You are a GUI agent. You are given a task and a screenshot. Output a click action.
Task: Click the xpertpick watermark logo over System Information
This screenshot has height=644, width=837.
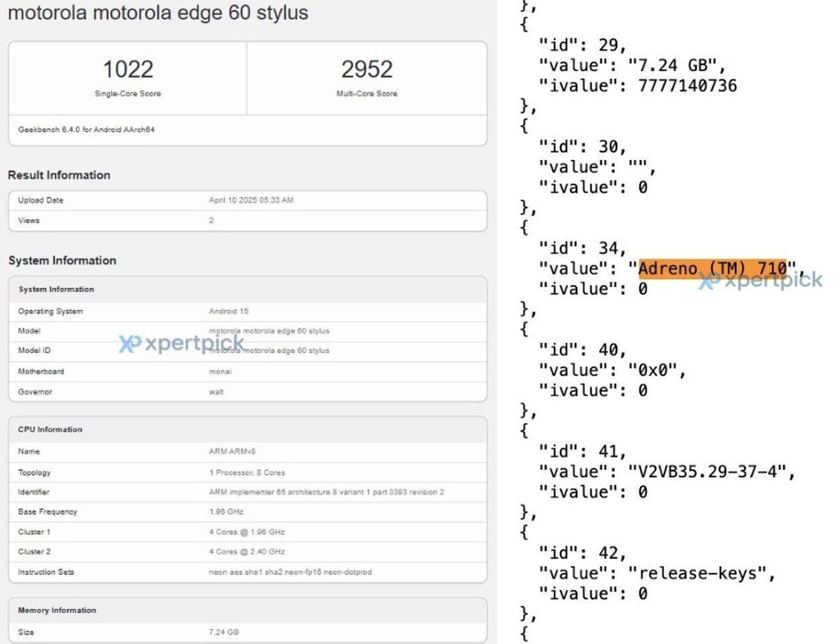click(182, 344)
